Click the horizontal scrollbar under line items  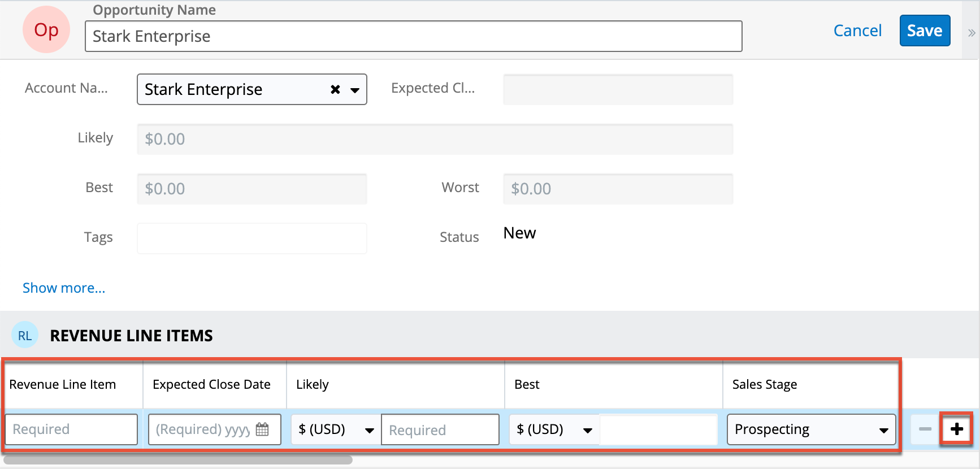[178, 460]
